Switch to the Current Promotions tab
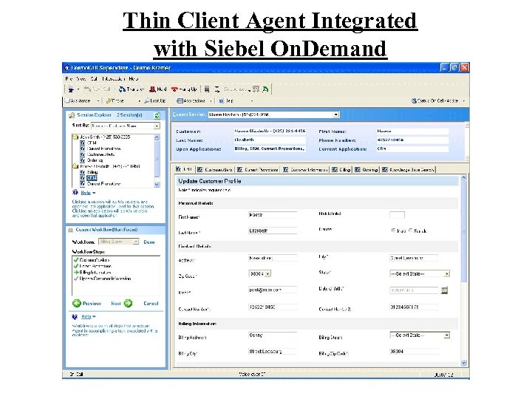 258,169
